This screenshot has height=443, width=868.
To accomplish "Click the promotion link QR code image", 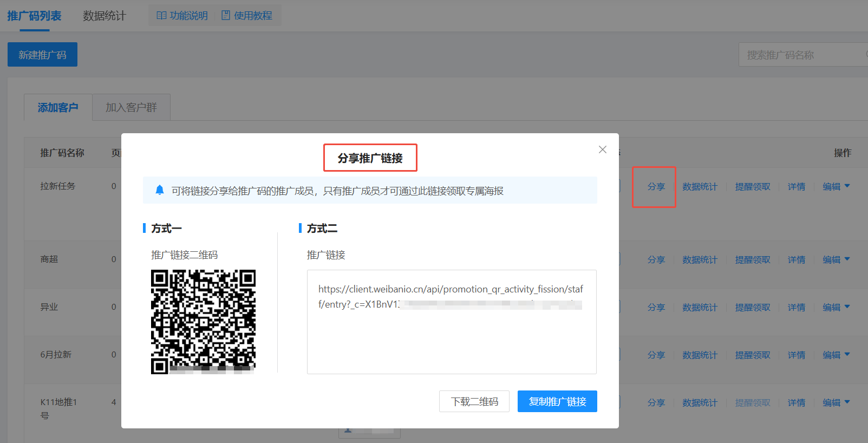I will [x=203, y=322].
